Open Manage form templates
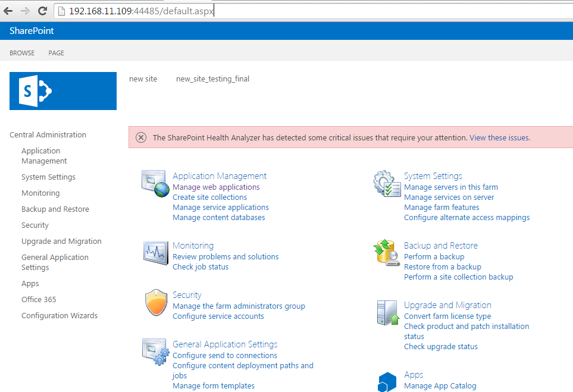This screenshot has height=392, width=573. tap(214, 386)
